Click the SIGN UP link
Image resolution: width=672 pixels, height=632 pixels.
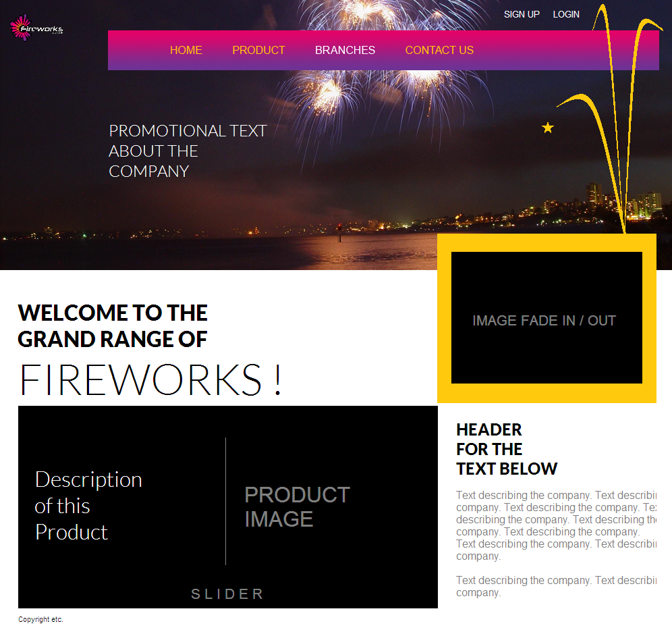522,14
